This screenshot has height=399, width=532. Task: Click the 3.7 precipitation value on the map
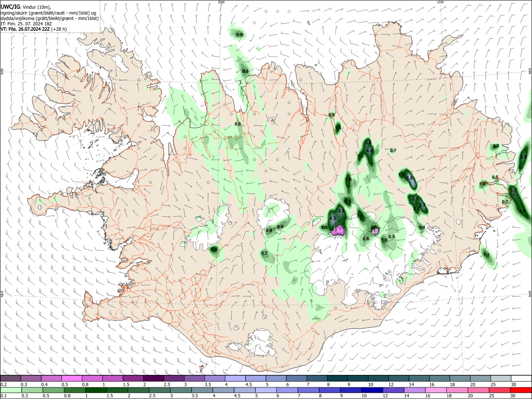[422, 205]
